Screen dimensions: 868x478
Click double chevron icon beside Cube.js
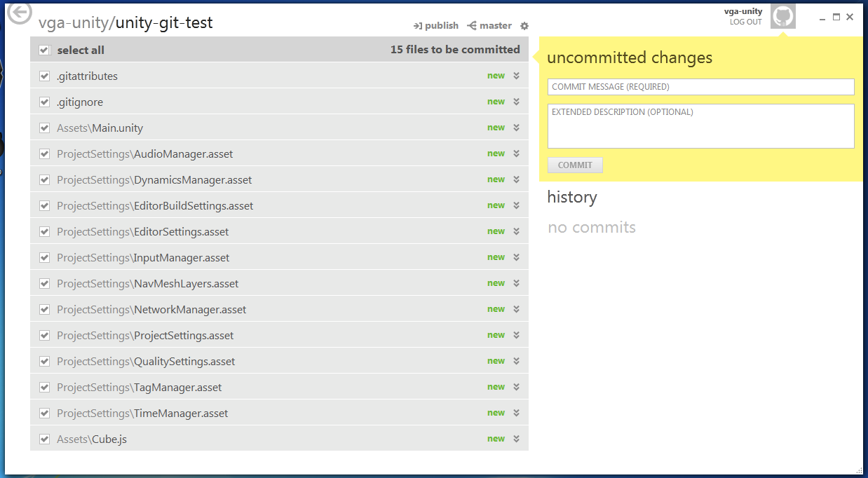pyautogui.click(x=516, y=439)
